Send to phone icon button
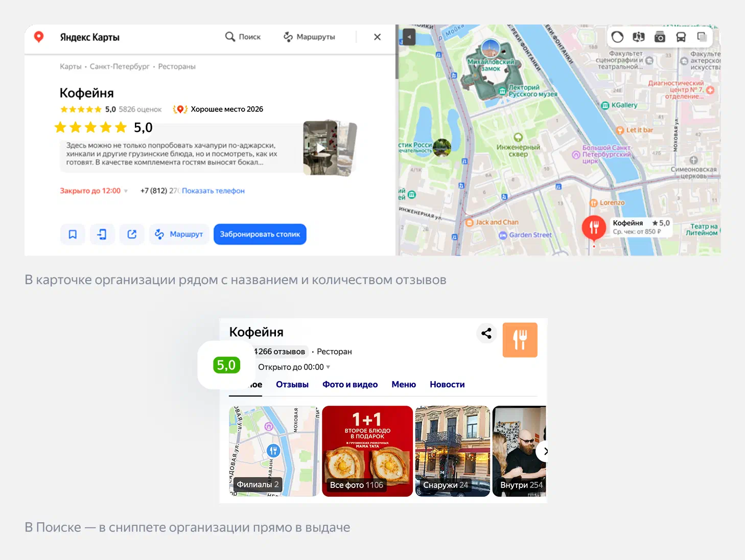The width and height of the screenshot is (745, 560). click(102, 234)
